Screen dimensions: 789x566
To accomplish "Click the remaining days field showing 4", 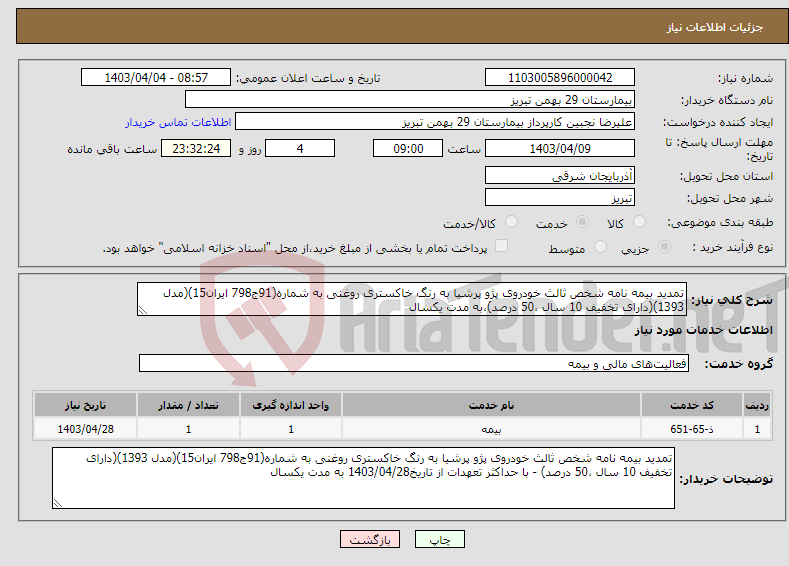I will tap(300, 148).
